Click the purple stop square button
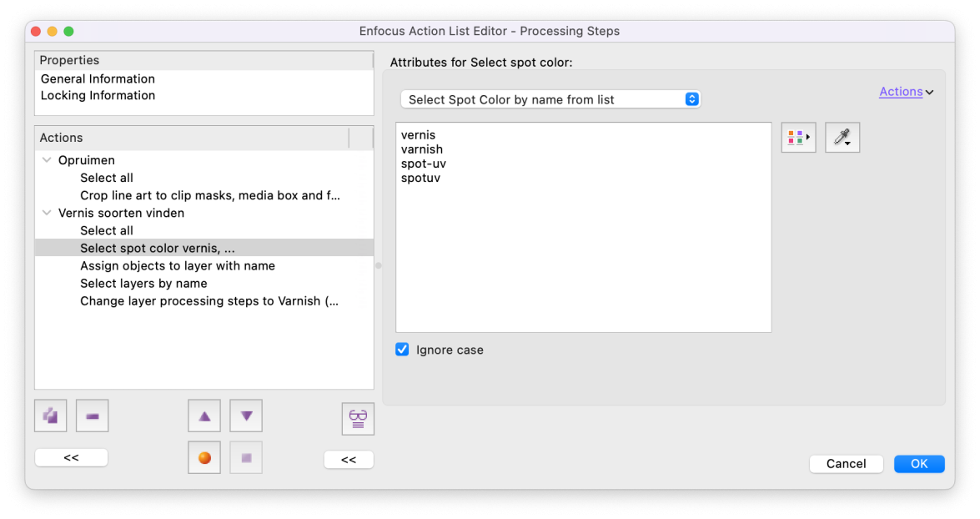The image size is (980, 519). [245, 458]
